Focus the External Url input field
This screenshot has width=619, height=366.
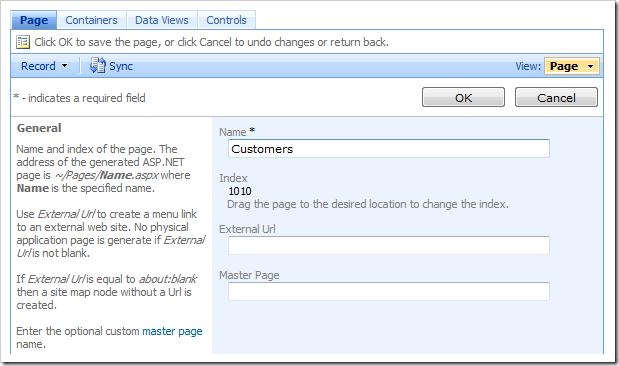pos(389,246)
